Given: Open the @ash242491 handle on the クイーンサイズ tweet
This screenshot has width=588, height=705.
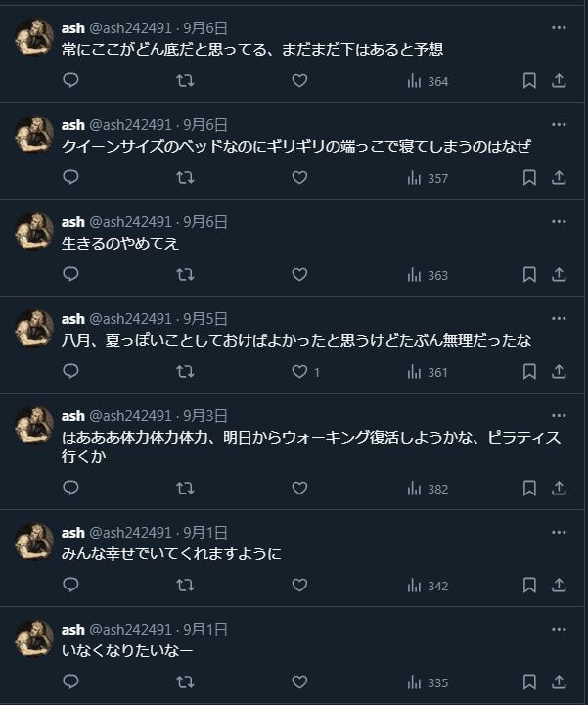Looking at the screenshot, I should [x=130, y=125].
